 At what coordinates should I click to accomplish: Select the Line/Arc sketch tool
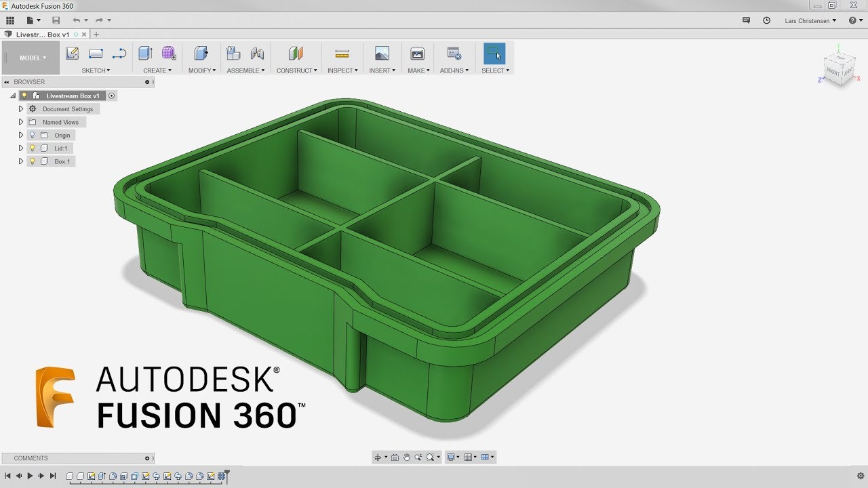pos(119,54)
